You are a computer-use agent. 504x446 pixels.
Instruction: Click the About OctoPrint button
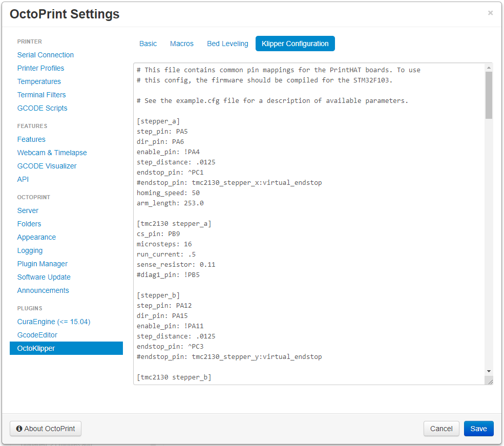(x=46, y=429)
